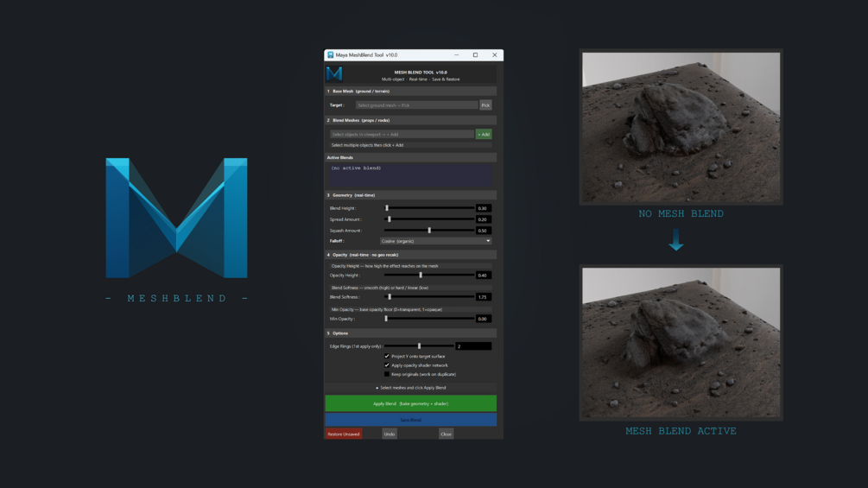Click the "Select multiple objects then click + Add" hint
868x488 pixels.
click(368, 145)
